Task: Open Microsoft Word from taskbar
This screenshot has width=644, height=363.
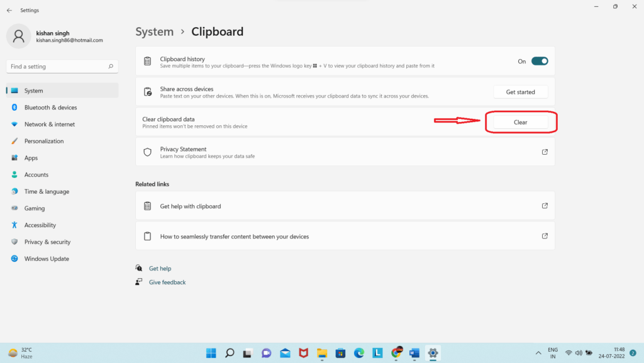Action: pos(414,353)
